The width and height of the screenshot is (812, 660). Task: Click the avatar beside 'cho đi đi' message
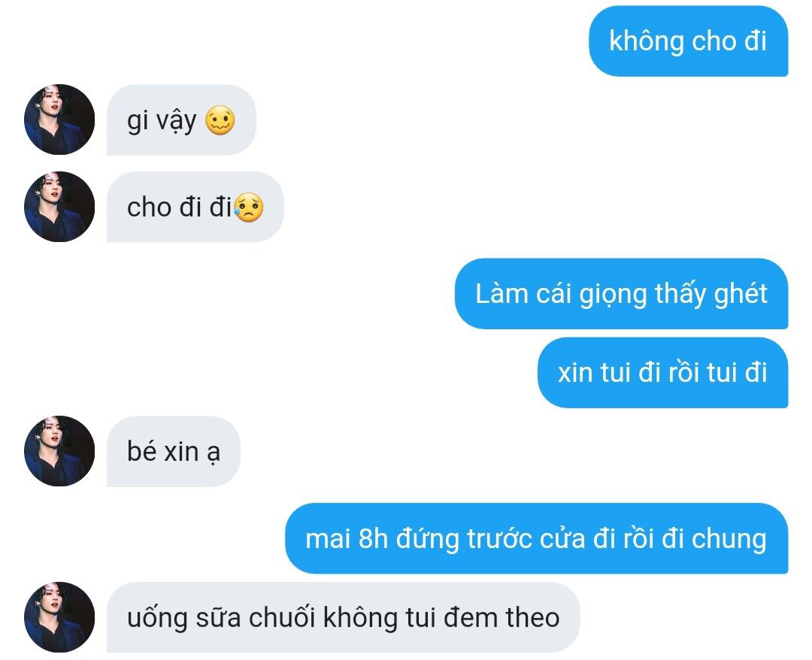(x=59, y=207)
